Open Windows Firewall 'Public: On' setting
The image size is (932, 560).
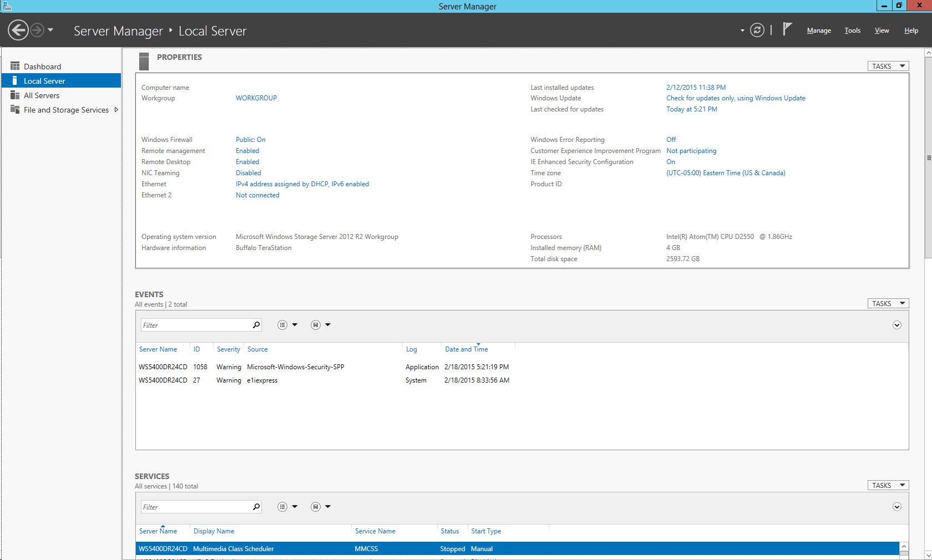pyautogui.click(x=251, y=140)
